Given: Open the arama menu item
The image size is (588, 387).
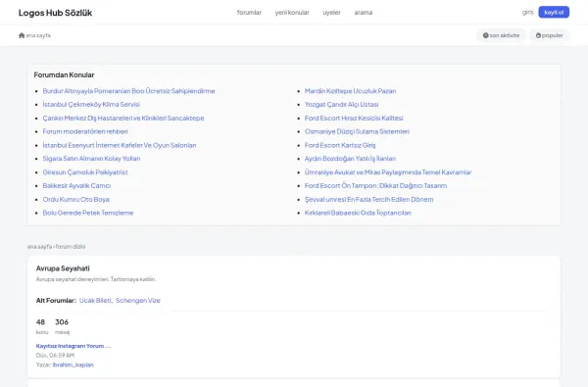Looking at the screenshot, I should tap(364, 13).
